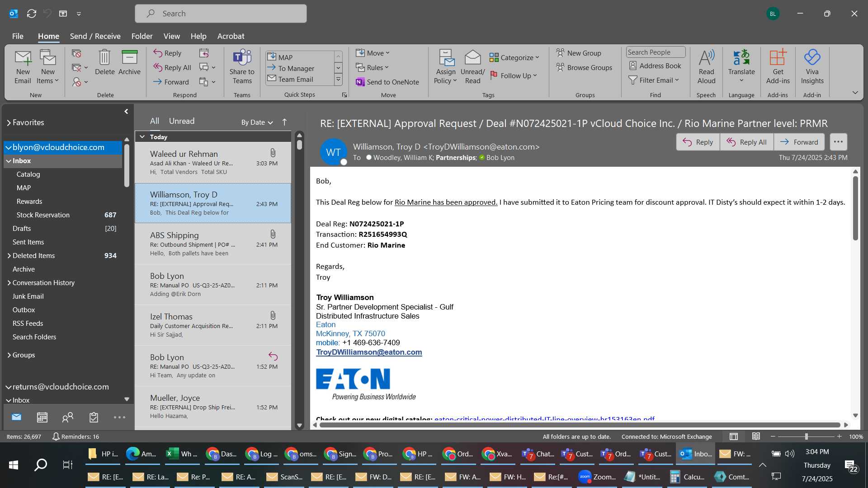The width and height of the screenshot is (868, 488).
Task: Click New Group icon
Action: click(x=579, y=53)
